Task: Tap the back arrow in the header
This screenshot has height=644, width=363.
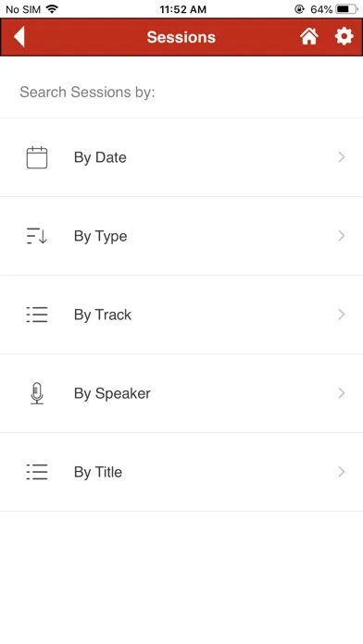Action: coord(19,37)
